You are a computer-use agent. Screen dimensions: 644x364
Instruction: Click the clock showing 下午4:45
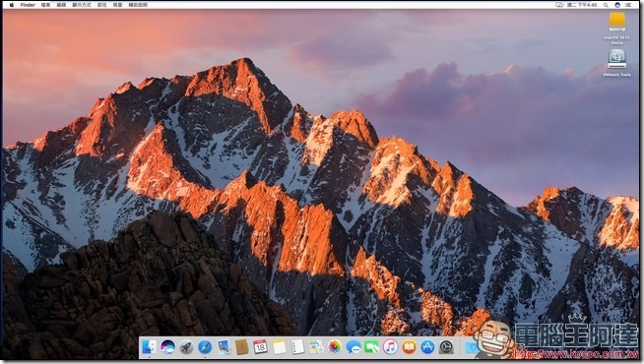click(582, 5)
